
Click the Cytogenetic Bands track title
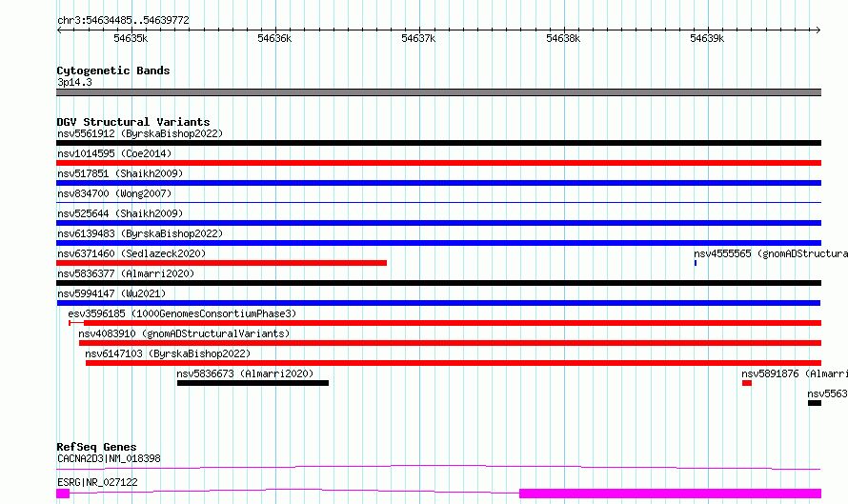(x=113, y=71)
